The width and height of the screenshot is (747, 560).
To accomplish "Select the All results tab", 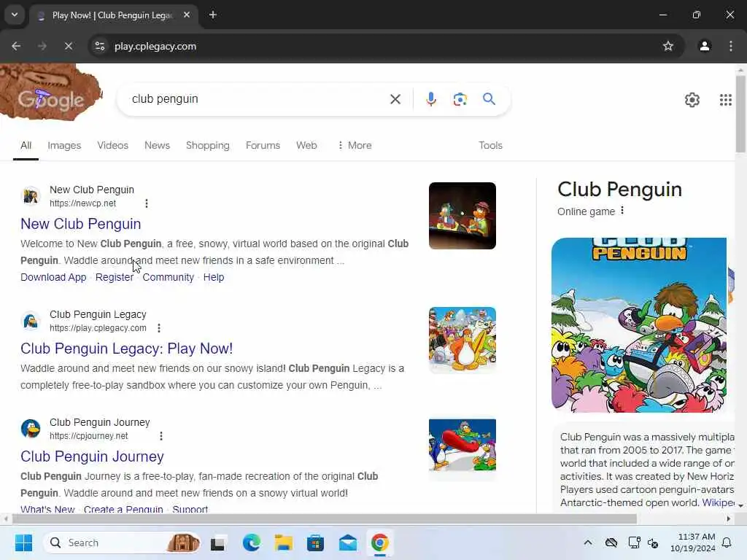I will click(x=26, y=145).
